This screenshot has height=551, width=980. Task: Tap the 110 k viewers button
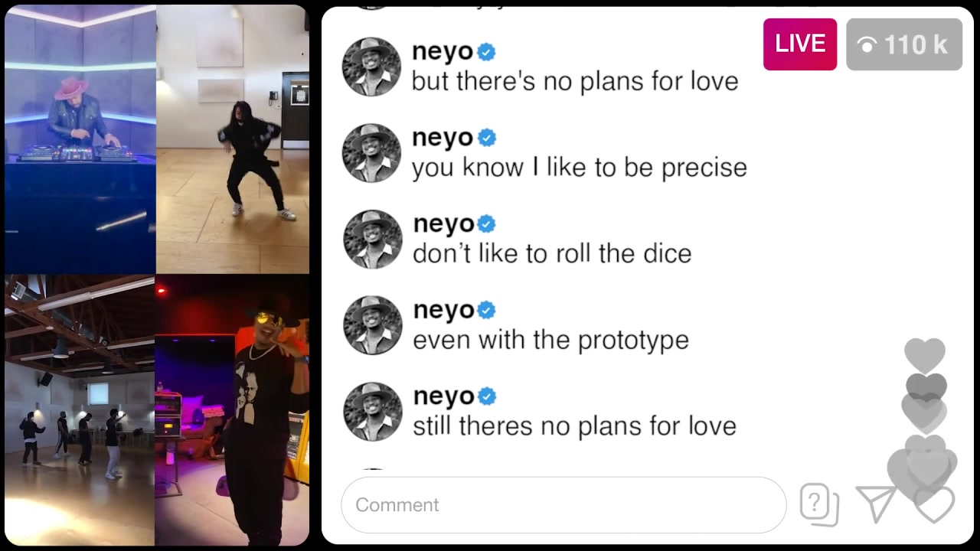904,44
